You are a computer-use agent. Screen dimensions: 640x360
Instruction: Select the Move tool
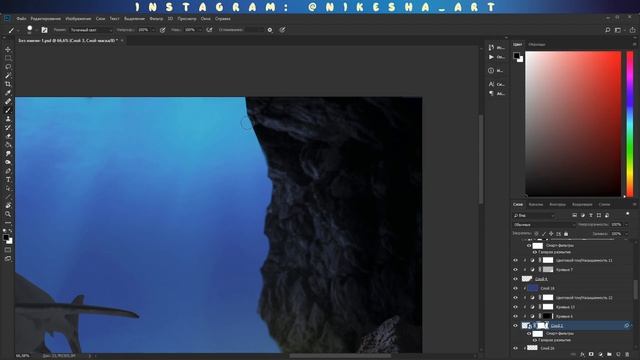[x=8, y=49]
